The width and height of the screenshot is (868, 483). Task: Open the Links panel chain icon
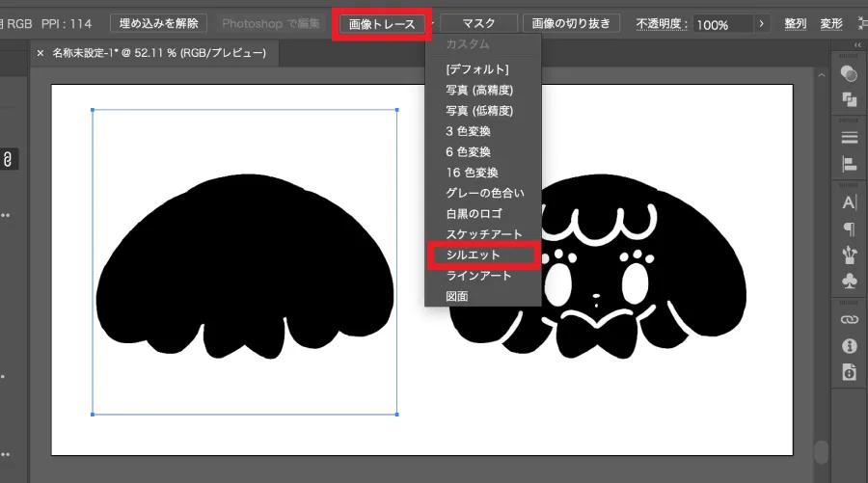click(849, 319)
